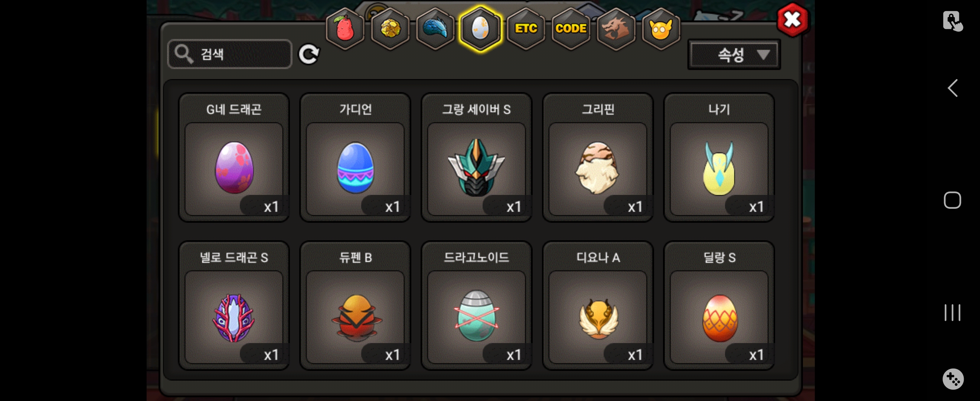Expand the 속성 attribute dropdown

click(x=734, y=55)
